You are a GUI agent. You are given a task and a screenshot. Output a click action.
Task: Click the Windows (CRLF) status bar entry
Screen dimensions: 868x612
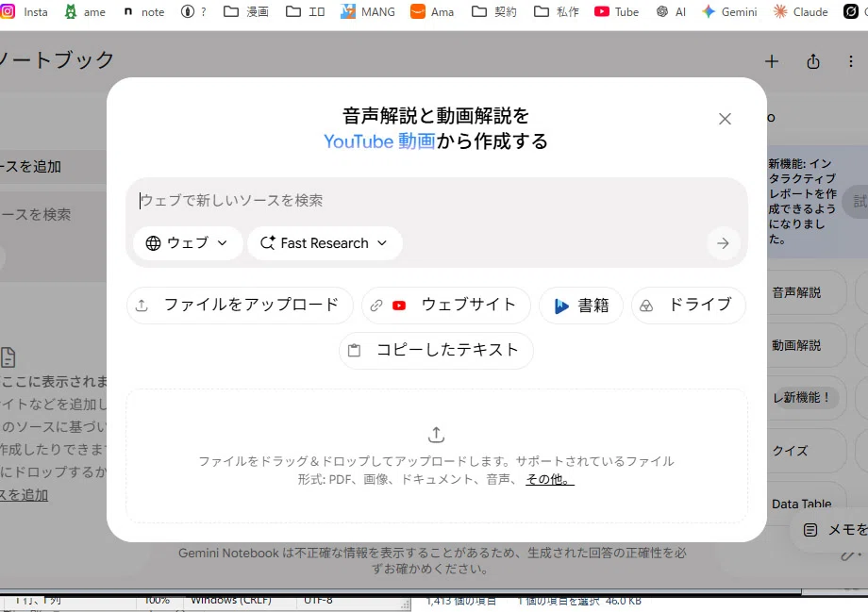[x=231, y=601]
